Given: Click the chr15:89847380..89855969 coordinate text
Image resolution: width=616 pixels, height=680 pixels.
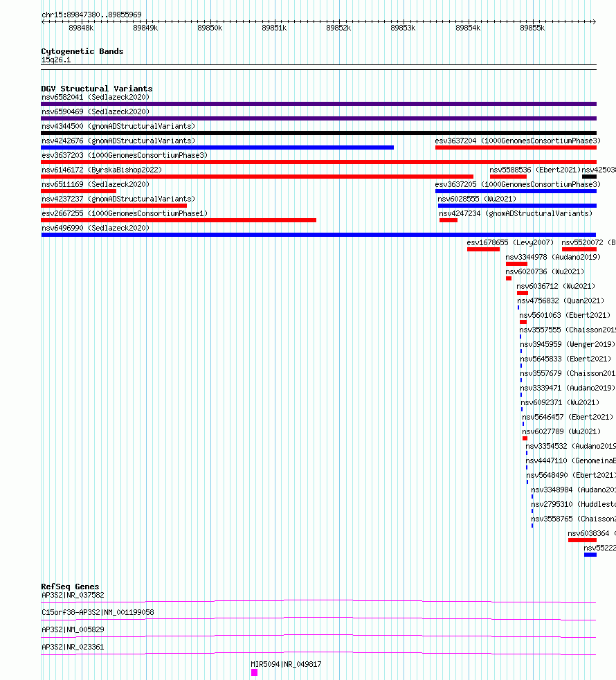Looking at the screenshot, I should pos(91,15).
